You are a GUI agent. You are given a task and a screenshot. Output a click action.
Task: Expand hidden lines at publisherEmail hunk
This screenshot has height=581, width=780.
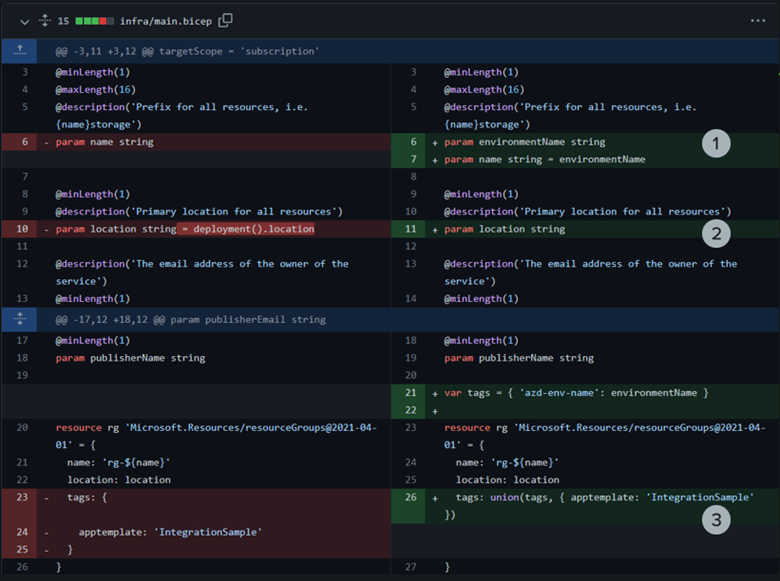20,319
